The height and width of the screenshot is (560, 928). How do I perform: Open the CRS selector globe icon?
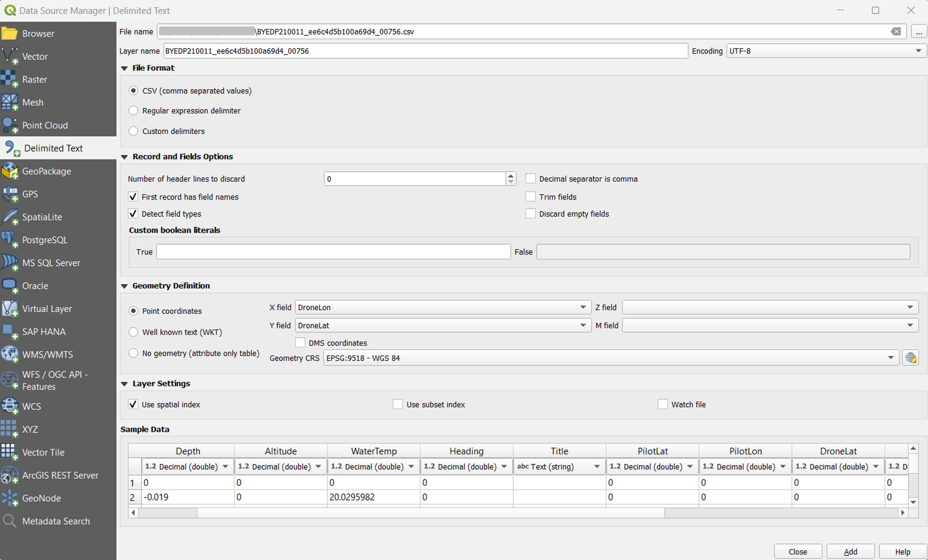pyautogui.click(x=911, y=358)
